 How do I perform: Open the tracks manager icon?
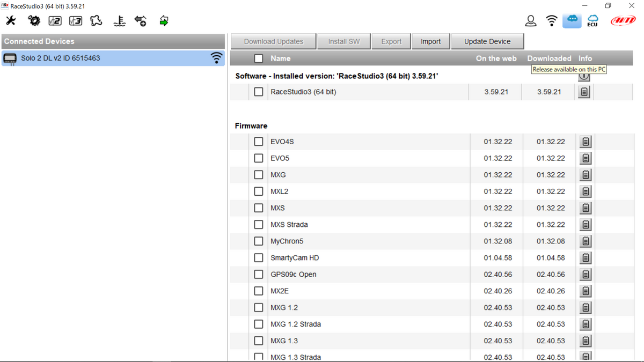tap(96, 20)
